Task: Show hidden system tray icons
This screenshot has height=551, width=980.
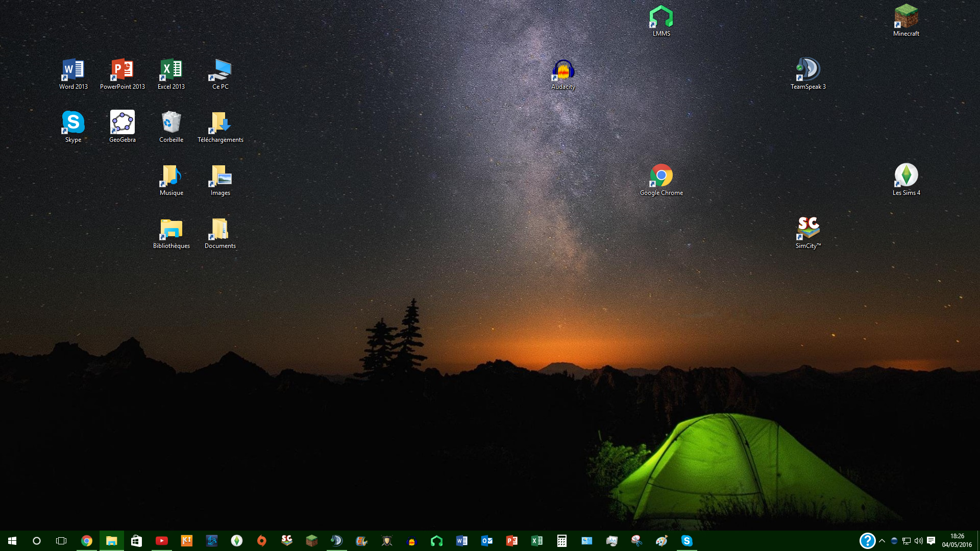Action: [x=881, y=541]
